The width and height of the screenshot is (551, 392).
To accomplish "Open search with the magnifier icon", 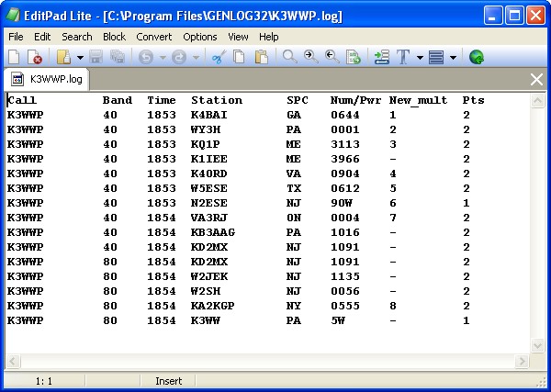I will (x=289, y=57).
